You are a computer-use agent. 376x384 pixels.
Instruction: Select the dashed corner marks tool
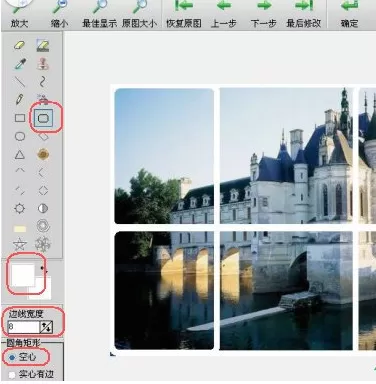20,190
